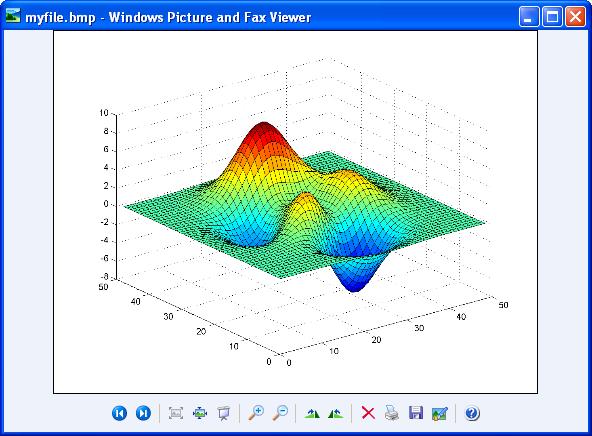The width and height of the screenshot is (592, 436).
Task: Go to the next image
Action: 143,413
